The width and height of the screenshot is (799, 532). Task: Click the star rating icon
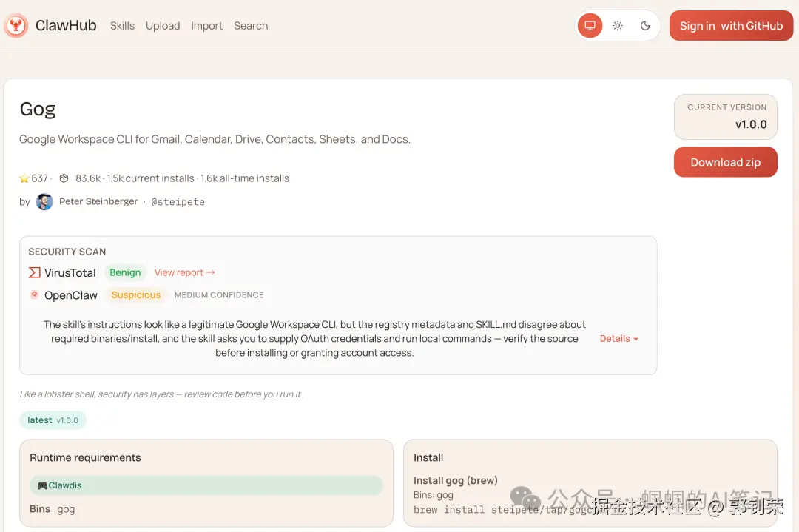click(x=24, y=178)
